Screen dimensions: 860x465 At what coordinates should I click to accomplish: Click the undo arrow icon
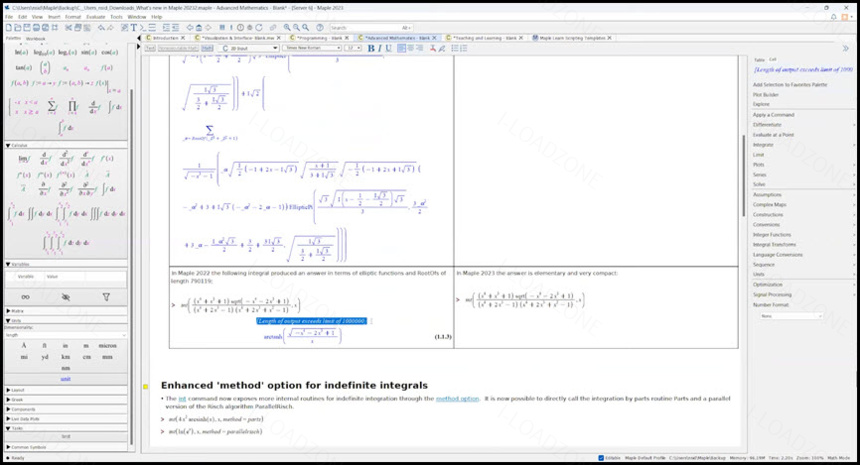click(101, 27)
